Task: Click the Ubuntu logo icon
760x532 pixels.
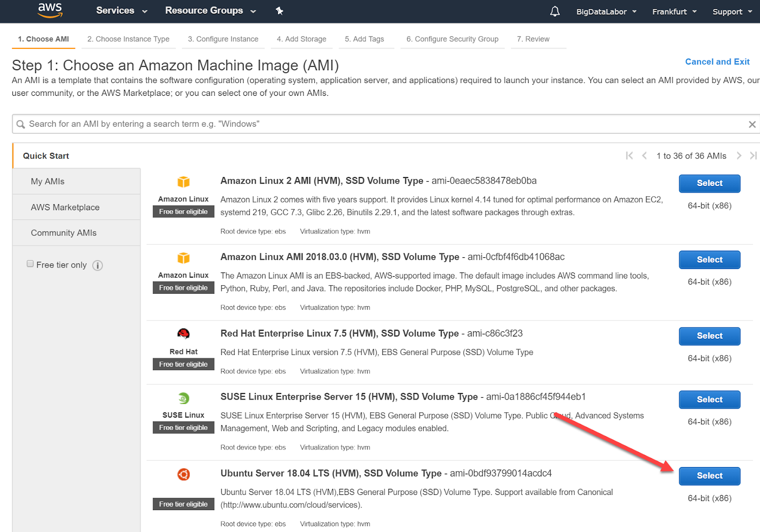Action: coord(183,474)
